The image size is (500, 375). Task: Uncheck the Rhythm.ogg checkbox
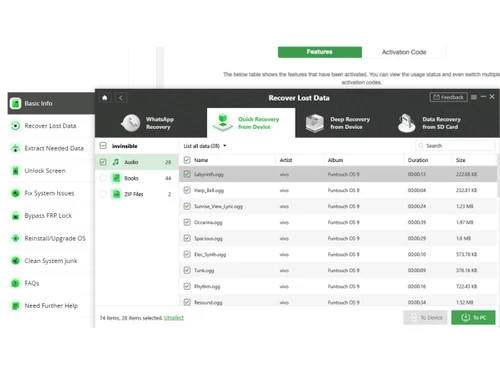(x=187, y=286)
